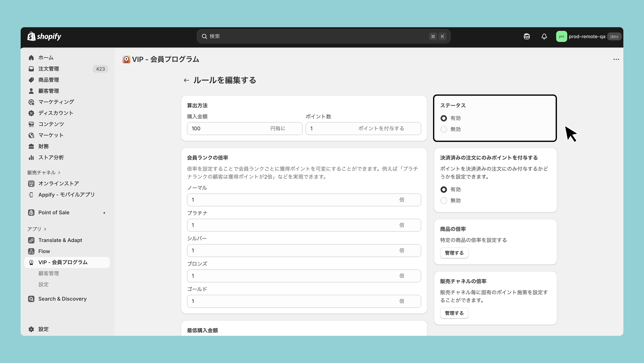This screenshot has width=644, height=363.
Task: Select 無効 under ステータス
Action: [444, 129]
